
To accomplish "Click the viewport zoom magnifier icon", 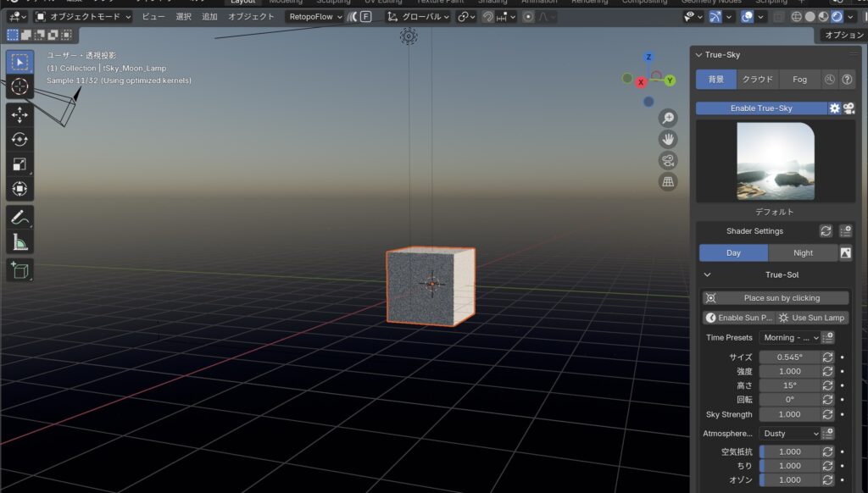I will 668,118.
